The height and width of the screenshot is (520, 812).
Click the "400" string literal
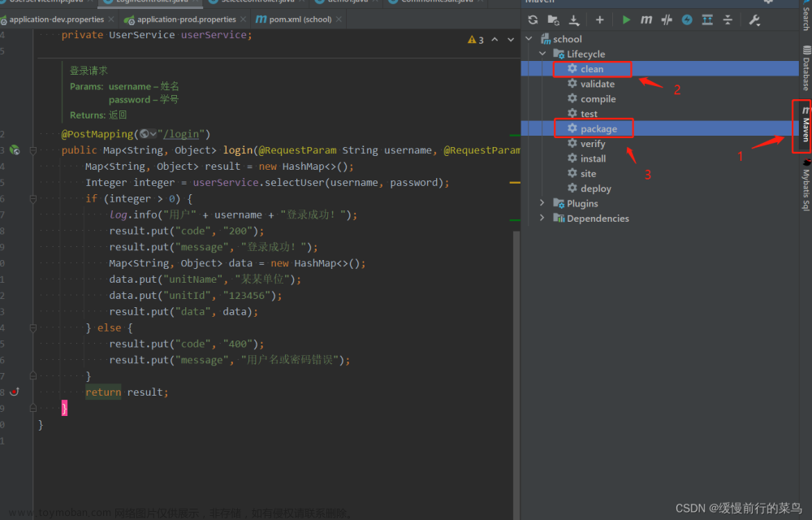click(x=238, y=344)
